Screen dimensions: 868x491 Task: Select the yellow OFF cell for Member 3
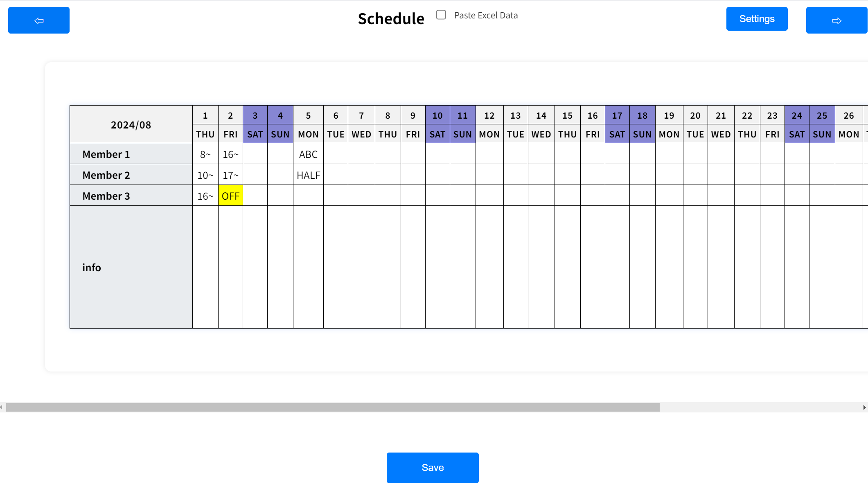tap(230, 196)
